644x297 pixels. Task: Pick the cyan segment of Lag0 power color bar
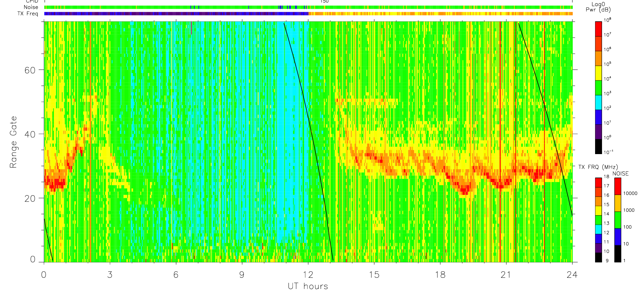pyautogui.click(x=598, y=102)
